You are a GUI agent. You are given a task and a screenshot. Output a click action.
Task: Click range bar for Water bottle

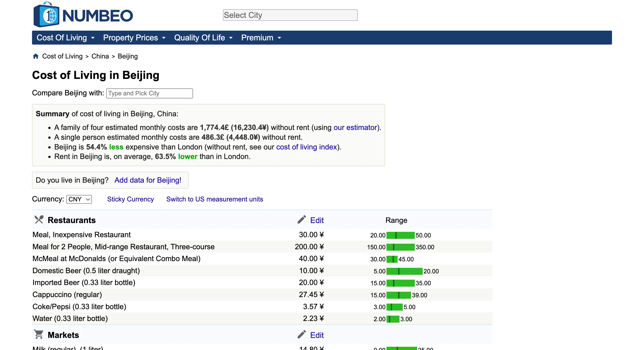(393, 319)
